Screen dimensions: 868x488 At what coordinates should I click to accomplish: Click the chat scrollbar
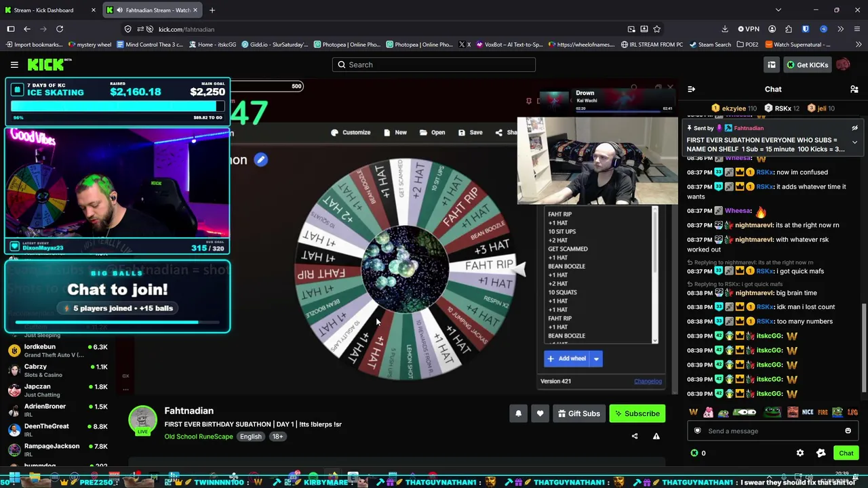864,347
